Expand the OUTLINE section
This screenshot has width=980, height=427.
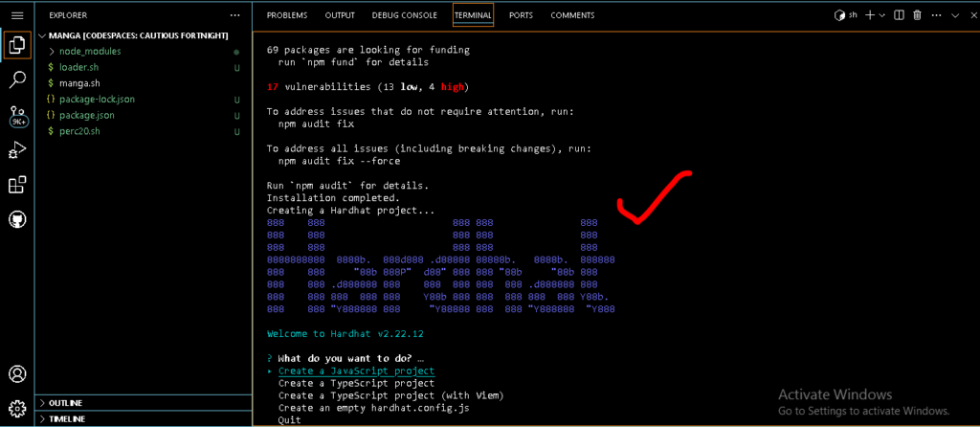coord(144,403)
